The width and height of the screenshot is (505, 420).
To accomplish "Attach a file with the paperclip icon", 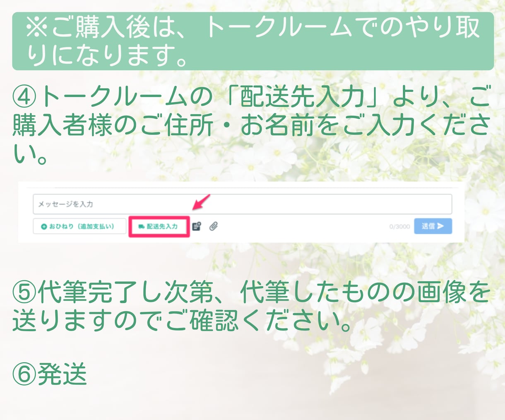I will point(214,226).
